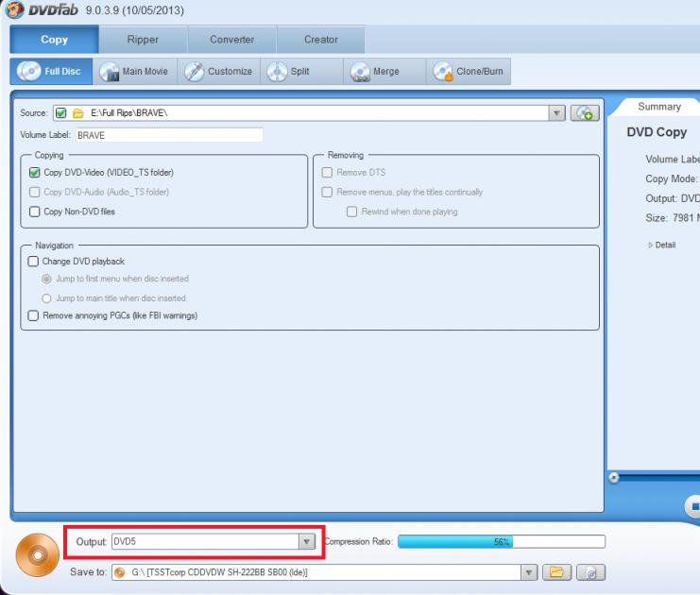Select Jump to main title when disc inserted
This screenshot has width=700, height=595.
pos(46,298)
